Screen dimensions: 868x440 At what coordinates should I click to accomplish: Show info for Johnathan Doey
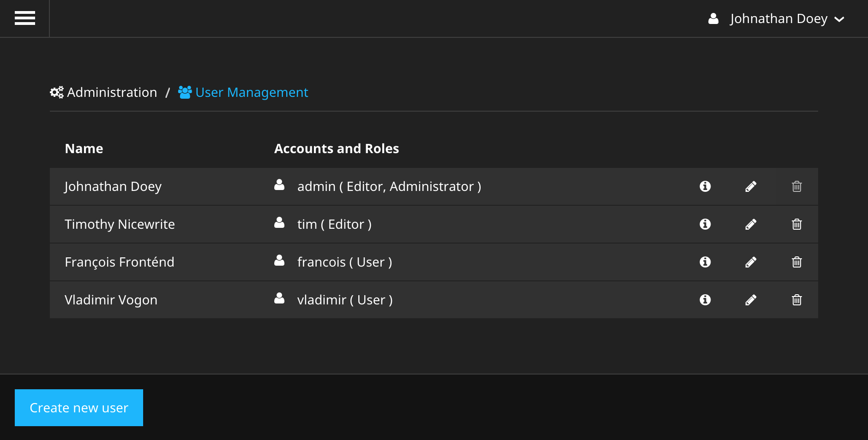coord(705,186)
